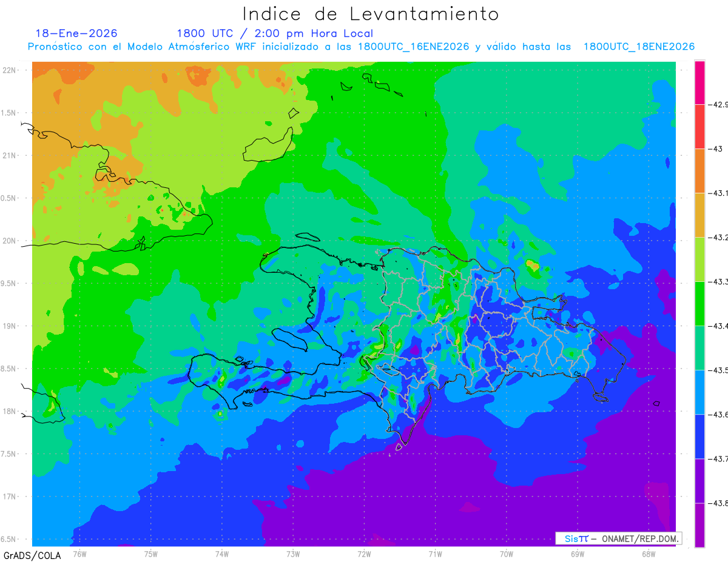Click the '76W' longitude label

[x=80, y=554]
